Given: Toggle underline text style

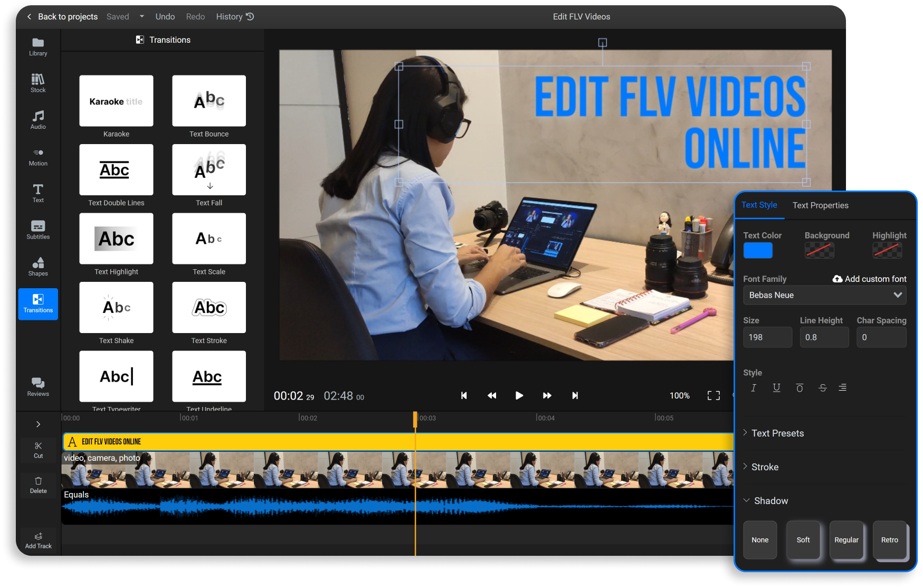Looking at the screenshot, I should 776,387.
